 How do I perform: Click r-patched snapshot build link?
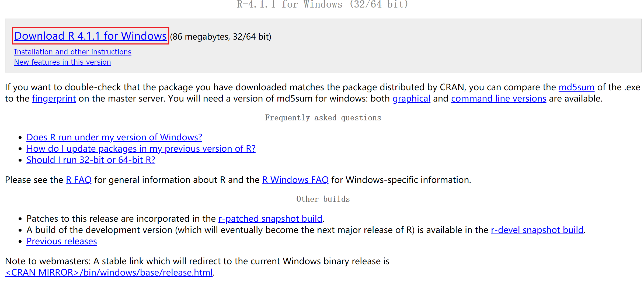(x=270, y=219)
